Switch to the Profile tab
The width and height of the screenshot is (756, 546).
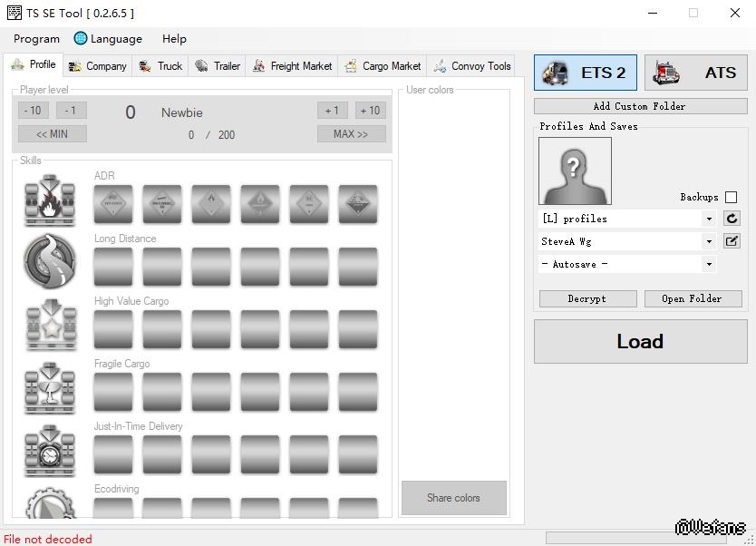(34, 64)
